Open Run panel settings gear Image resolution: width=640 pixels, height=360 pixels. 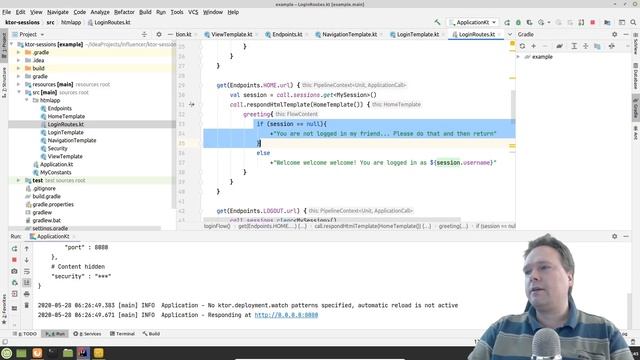pyautogui.click(x=614, y=236)
